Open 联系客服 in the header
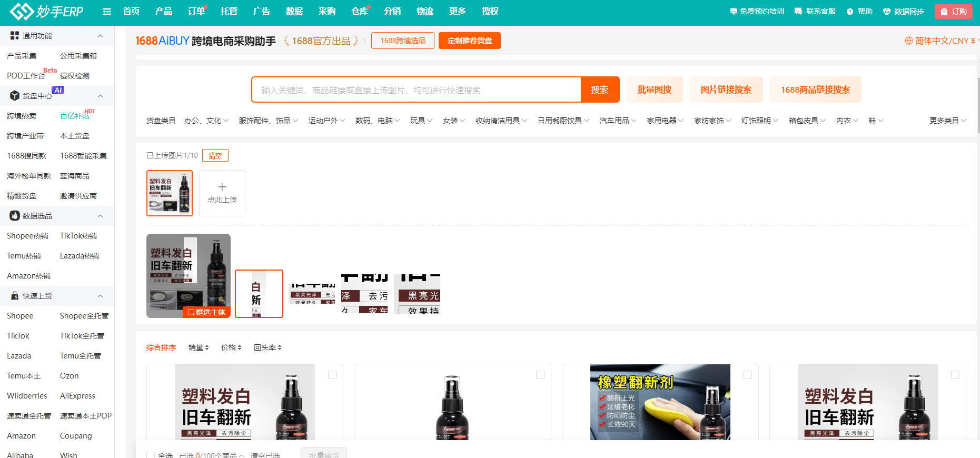980x458 pixels. (815, 11)
